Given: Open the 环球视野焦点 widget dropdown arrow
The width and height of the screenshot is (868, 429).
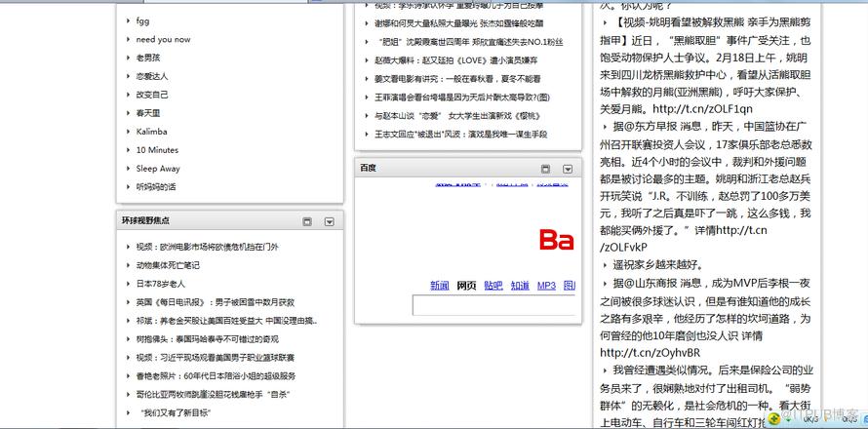Looking at the screenshot, I should (330, 221).
